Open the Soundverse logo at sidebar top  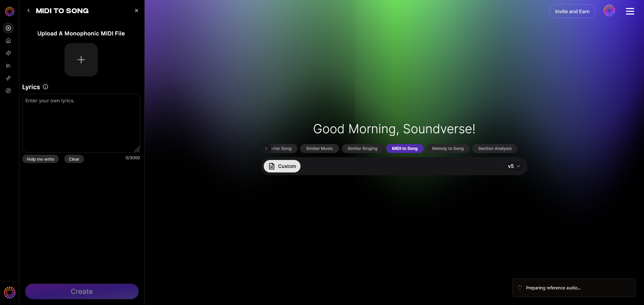[x=10, y=11]
